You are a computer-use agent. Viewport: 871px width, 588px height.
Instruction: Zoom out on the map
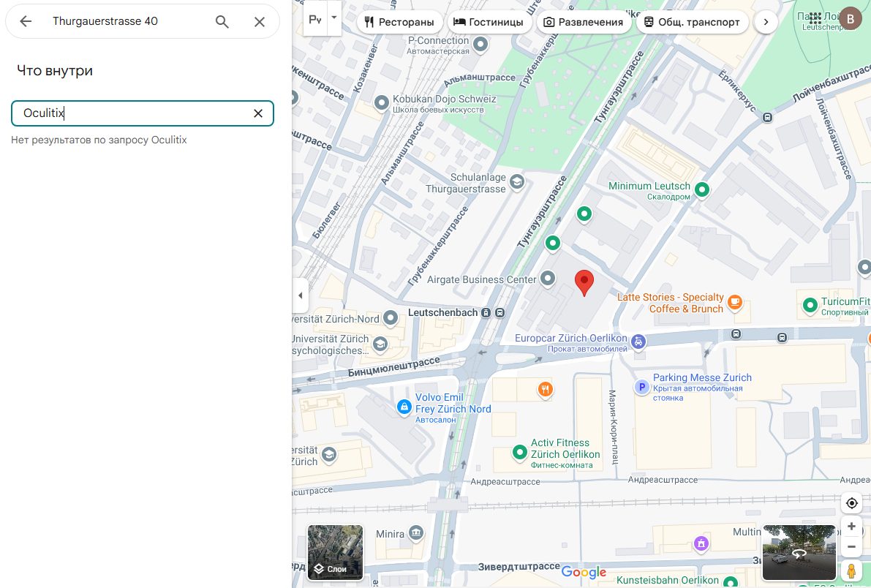tap(851, 547)
